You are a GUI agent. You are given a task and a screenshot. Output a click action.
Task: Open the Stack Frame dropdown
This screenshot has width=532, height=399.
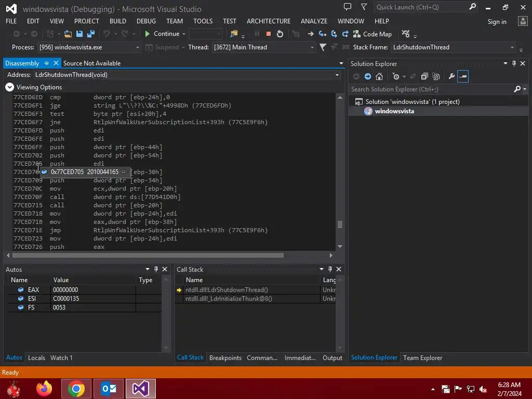click(x=512, y=47)
